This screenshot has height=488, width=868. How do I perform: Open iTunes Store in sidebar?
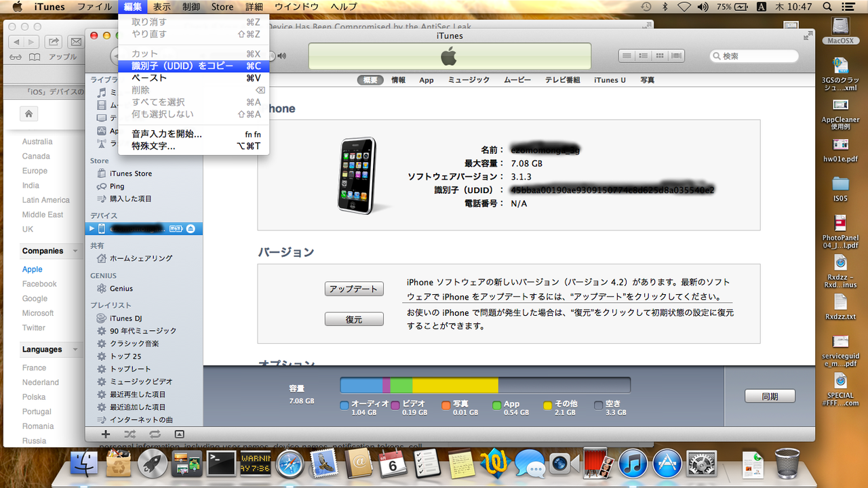pos(131,174)
